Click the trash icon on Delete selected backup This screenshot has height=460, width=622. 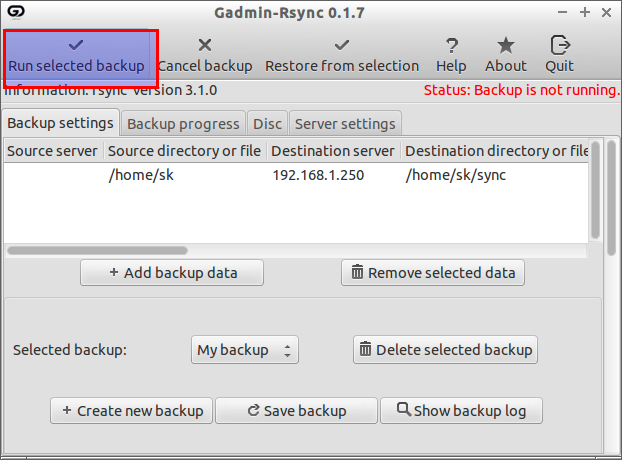pos(365,349)
